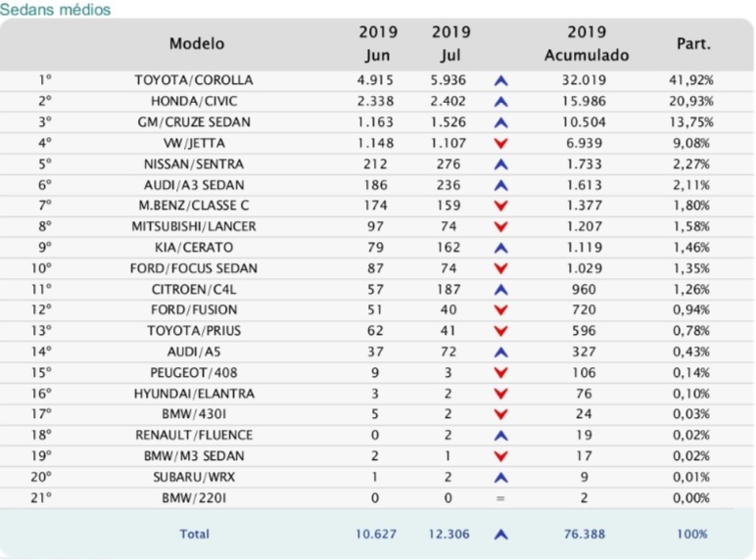The height and width of the screenshot is (560, 756).
Task: Select the HONDA/CIVIC model name
Action: 194,101
